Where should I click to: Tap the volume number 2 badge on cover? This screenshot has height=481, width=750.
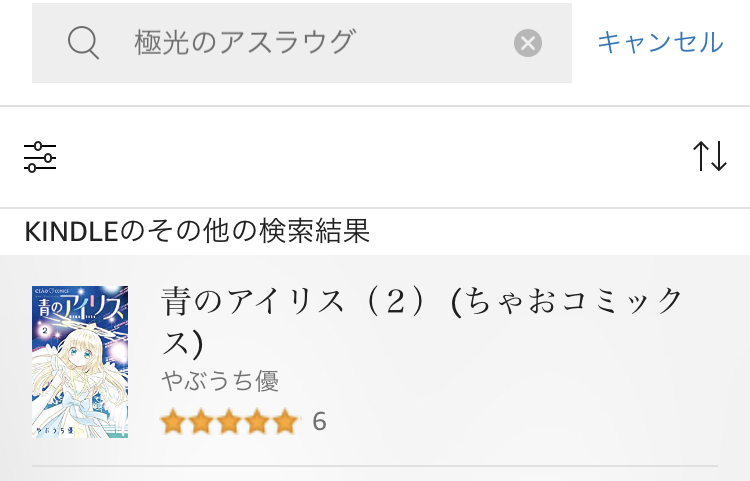point(45,333)
